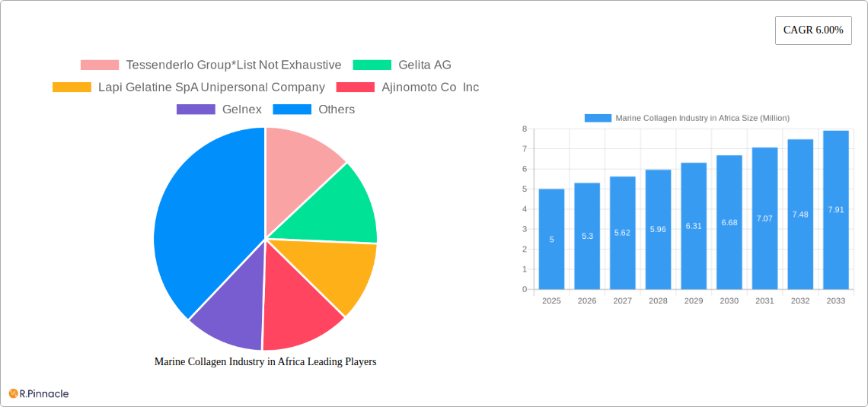Screen dimensions: 868x407
Task: Click Marine Collagen Industry in Africa Size legend text
Action: pyautogui.click(x=703, y=119)
